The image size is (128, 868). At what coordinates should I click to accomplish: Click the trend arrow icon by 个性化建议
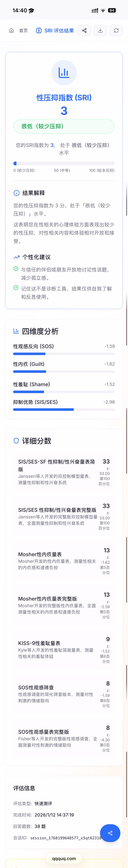16,257
